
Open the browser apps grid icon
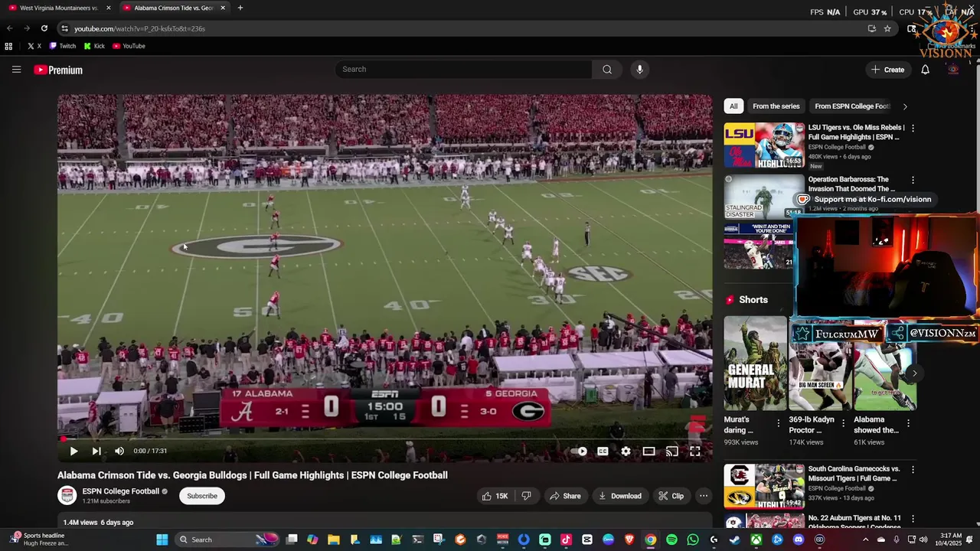tap(8, 46)
